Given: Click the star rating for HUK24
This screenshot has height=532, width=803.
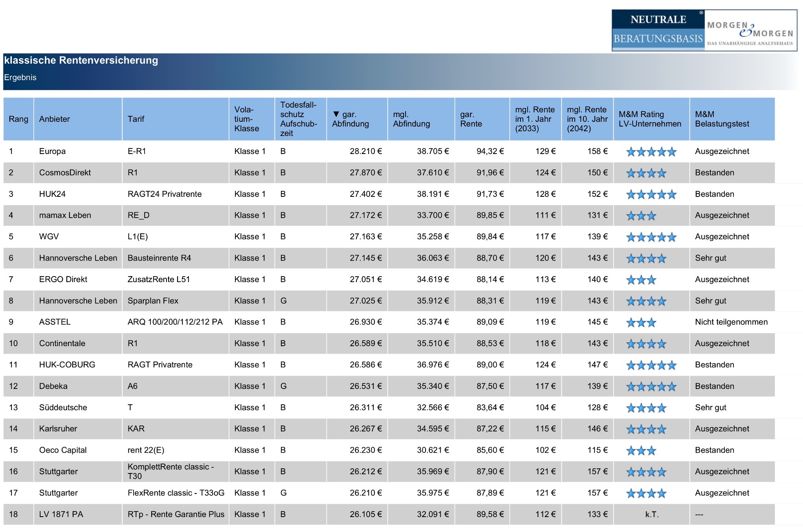Looking at the screenshot, I should tap(651, 194).
